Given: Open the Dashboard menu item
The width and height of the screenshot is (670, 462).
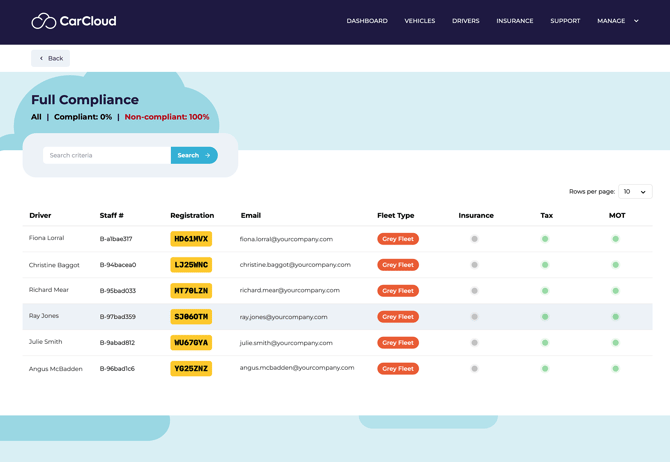Looking at the screenshot, I should pyautogui.click(x=367, y=21).
